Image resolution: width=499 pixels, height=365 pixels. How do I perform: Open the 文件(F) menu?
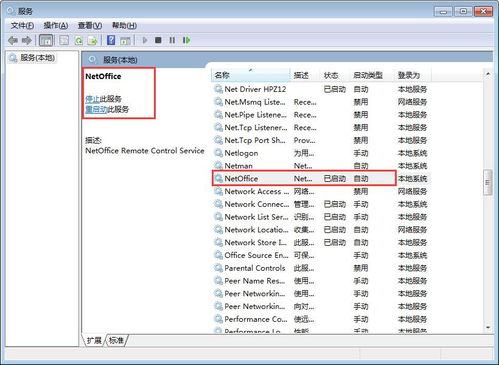point(22,26)
